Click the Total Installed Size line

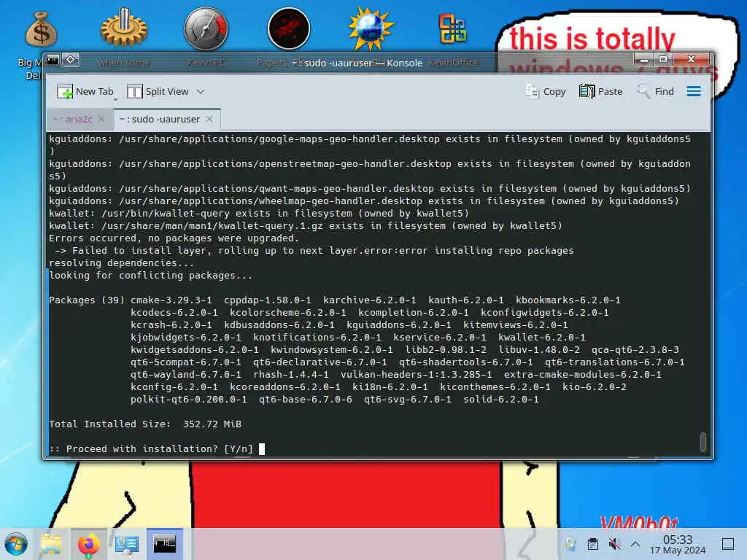click(145, 424)
